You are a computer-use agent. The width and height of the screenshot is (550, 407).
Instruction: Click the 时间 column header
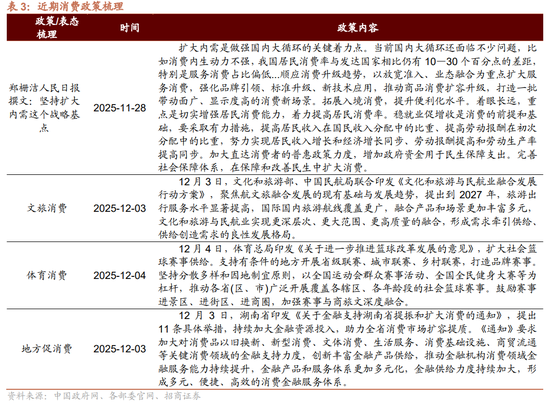(129, 28)
